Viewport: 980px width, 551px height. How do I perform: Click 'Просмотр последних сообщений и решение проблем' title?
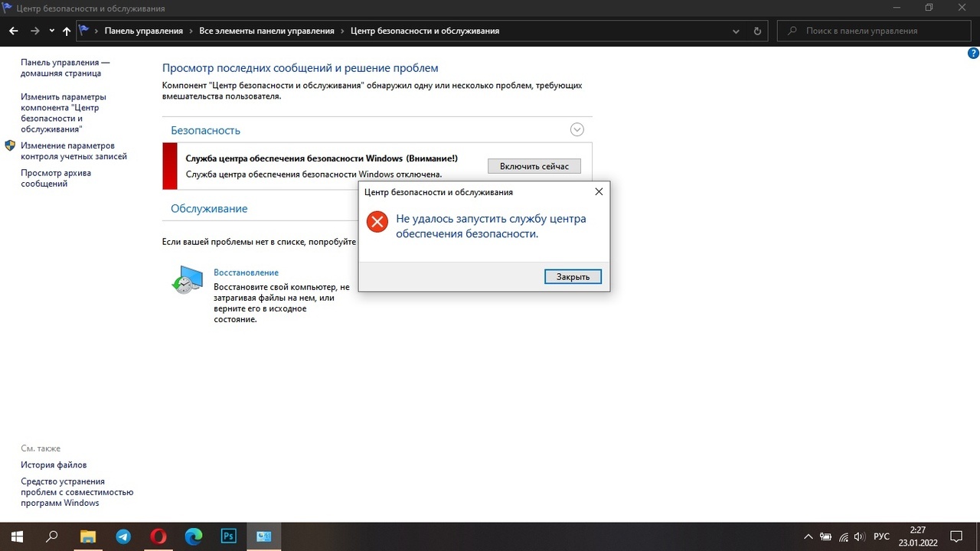[300, 68]
